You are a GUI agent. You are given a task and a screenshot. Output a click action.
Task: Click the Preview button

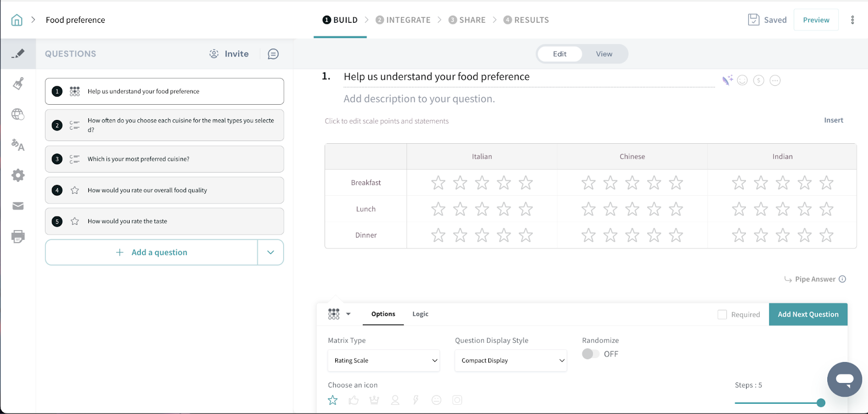(816, 20)
